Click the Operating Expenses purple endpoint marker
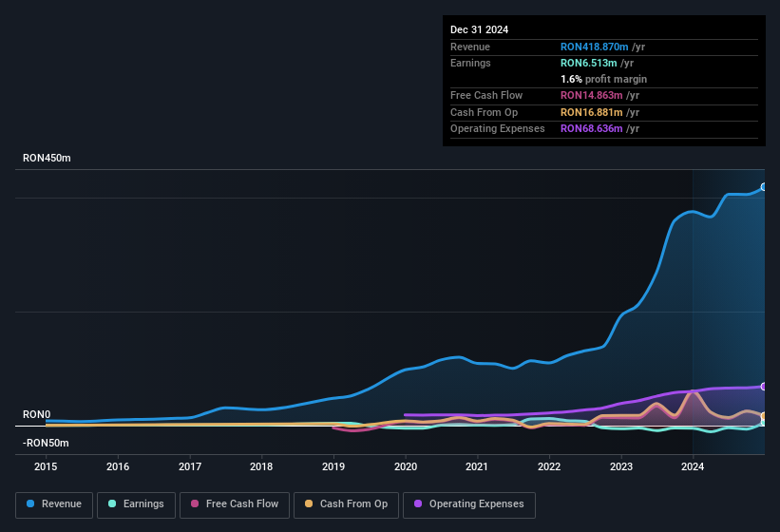Image resolution: width=780 pixels, height=532 pixels. 764,387
